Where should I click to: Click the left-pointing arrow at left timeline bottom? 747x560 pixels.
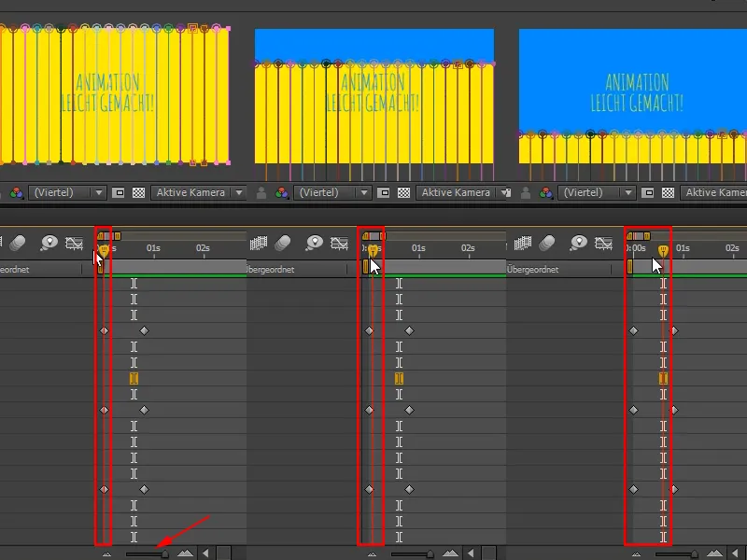205,553
